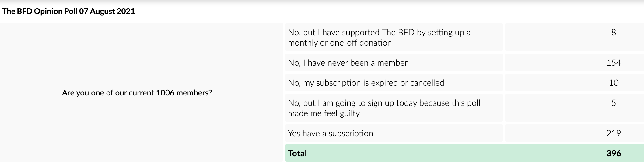Click the poll title 'The BFD Opinion Poll 07 August 2021'
644x163 pixels.
click(68, 11)
